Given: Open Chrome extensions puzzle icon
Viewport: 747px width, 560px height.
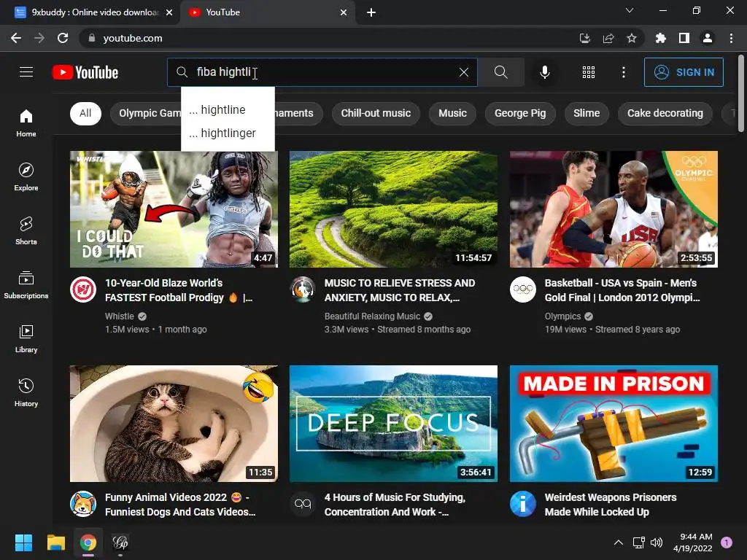Looking at the screenshot, I should point(660,38).
